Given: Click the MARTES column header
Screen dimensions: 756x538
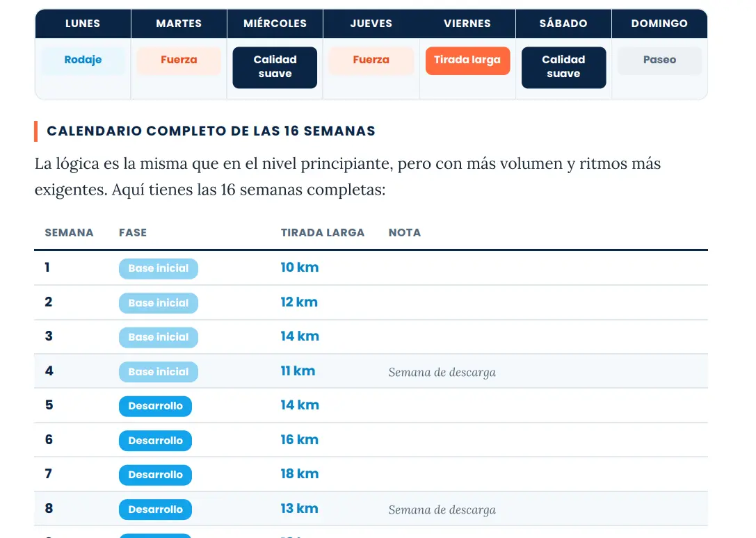Looking at the screenshot, I should pyautogui.click(x=179, y=23).
